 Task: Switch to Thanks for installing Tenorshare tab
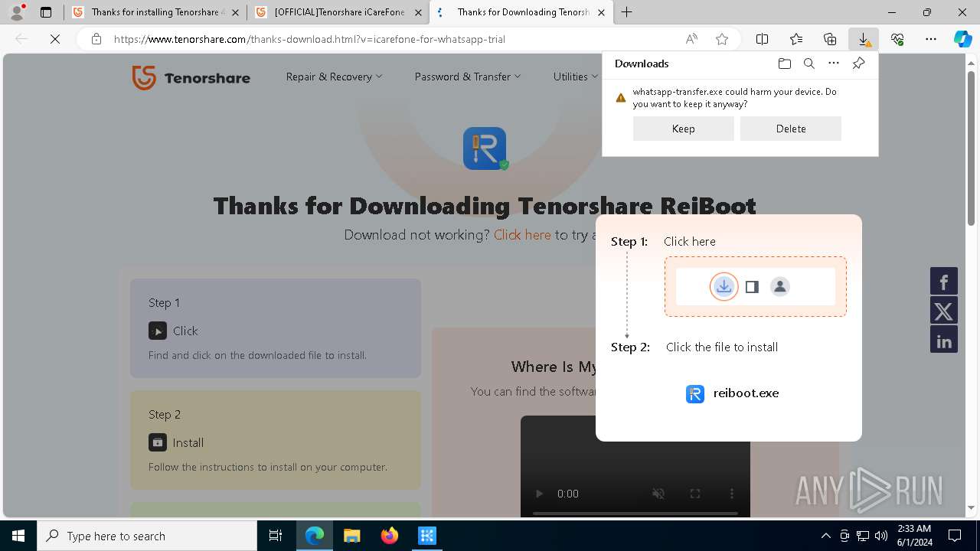[155, 12]
